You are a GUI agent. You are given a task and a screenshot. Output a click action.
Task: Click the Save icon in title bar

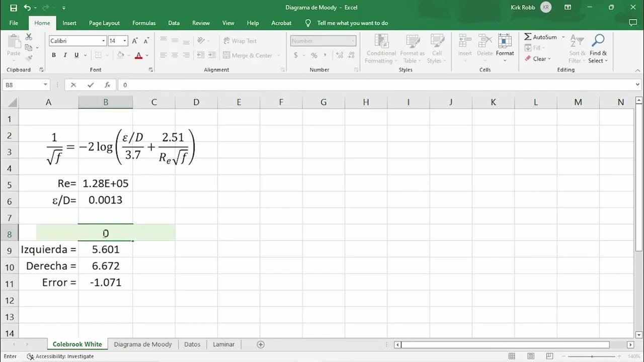coord(14,8)
